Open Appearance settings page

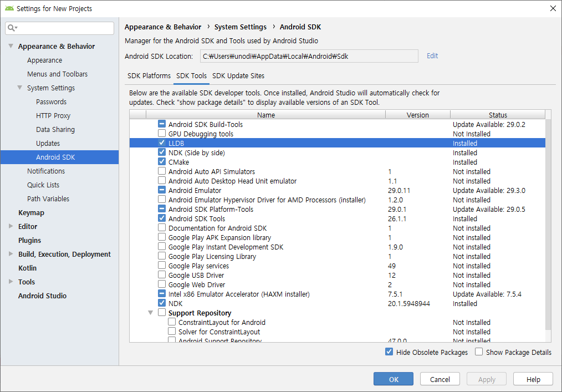tap(45, 60)
